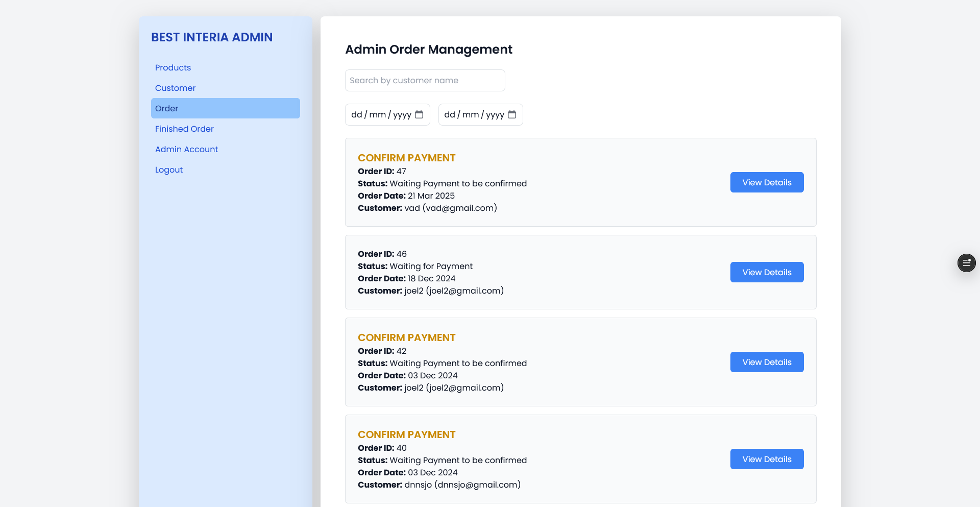The width and height of the screenshot is (980, 507).
Task: Go to Customer section in sidebar
Action: tap(175, 88)
